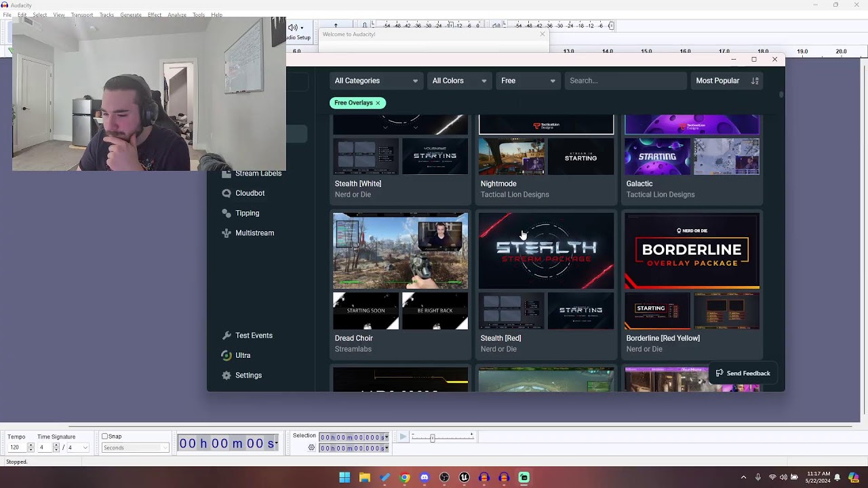Open Streamlabs author link under Dread Choir
The width and height of the screenshot is (868, 488).
pos(353,349)
